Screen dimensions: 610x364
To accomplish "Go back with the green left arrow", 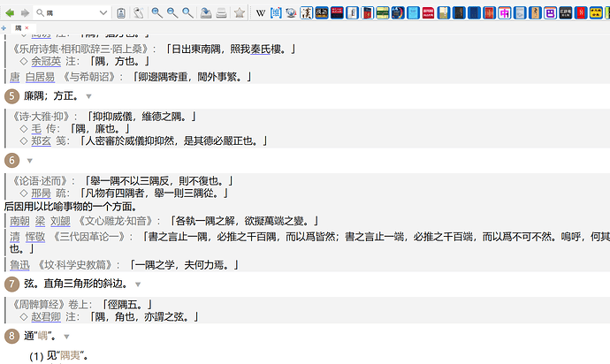I will pyautogui.click(x=10, y=13).
